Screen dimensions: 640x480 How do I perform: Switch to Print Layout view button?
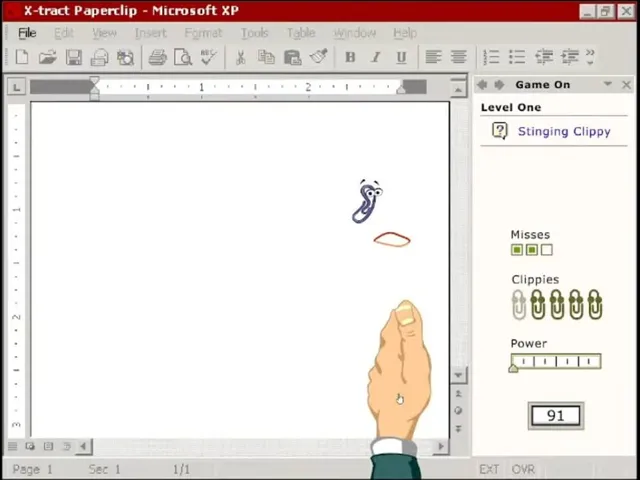point(49,446)
